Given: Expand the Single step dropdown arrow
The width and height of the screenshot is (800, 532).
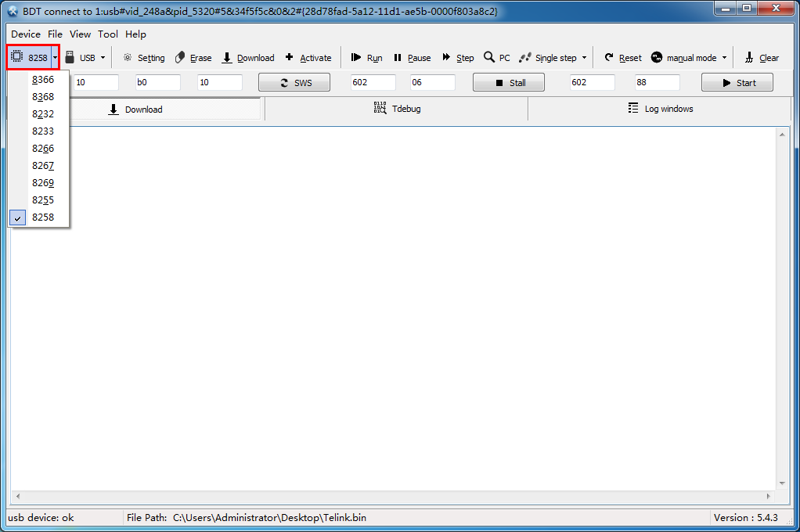Looking at the screenshot, I should 584,58.
